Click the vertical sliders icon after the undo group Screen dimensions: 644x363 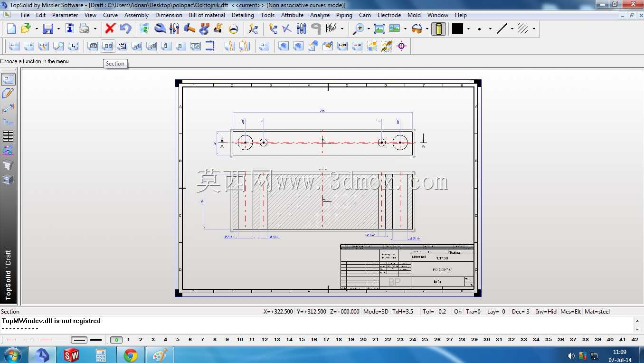174,29
